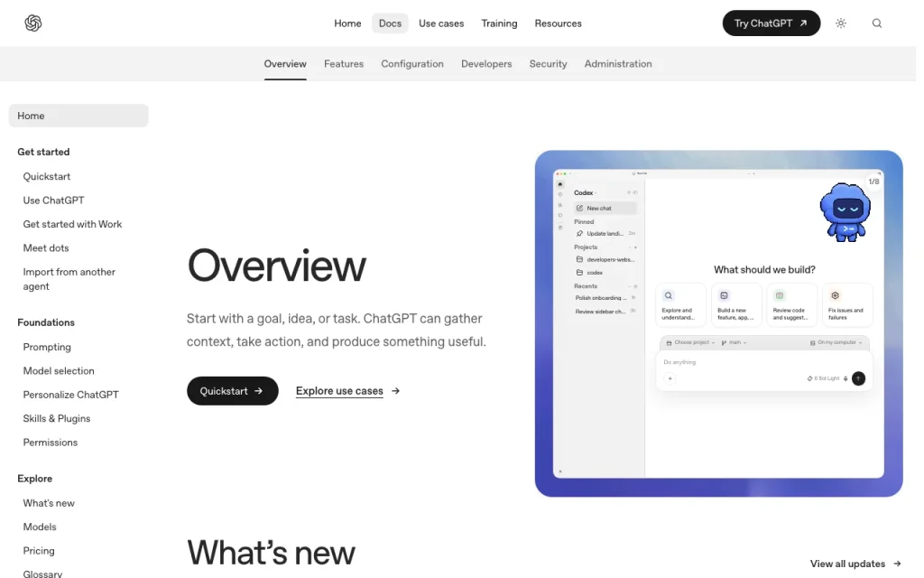Open Home in top navigation
This screenshot has height=578, width=924.
click(347, 23)
